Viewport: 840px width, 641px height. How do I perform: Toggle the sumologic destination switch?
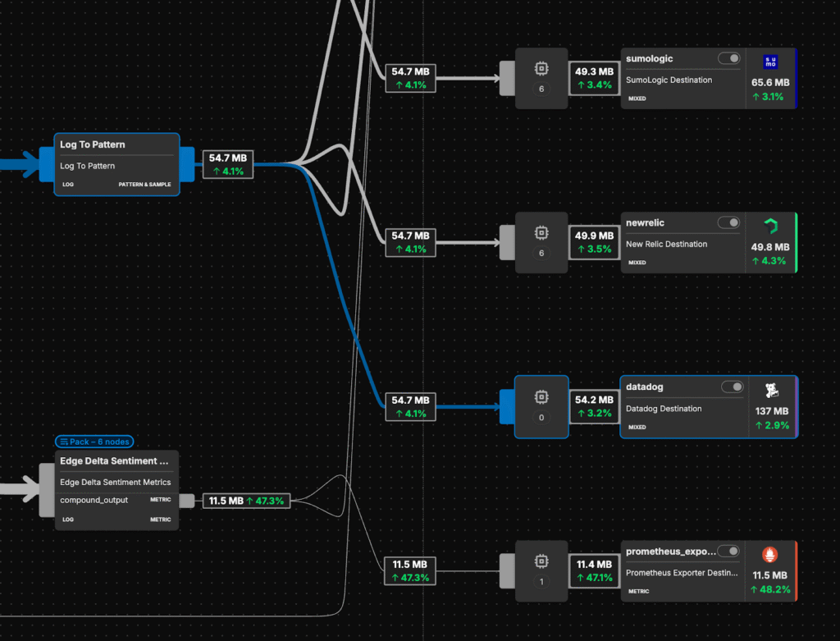728,59
